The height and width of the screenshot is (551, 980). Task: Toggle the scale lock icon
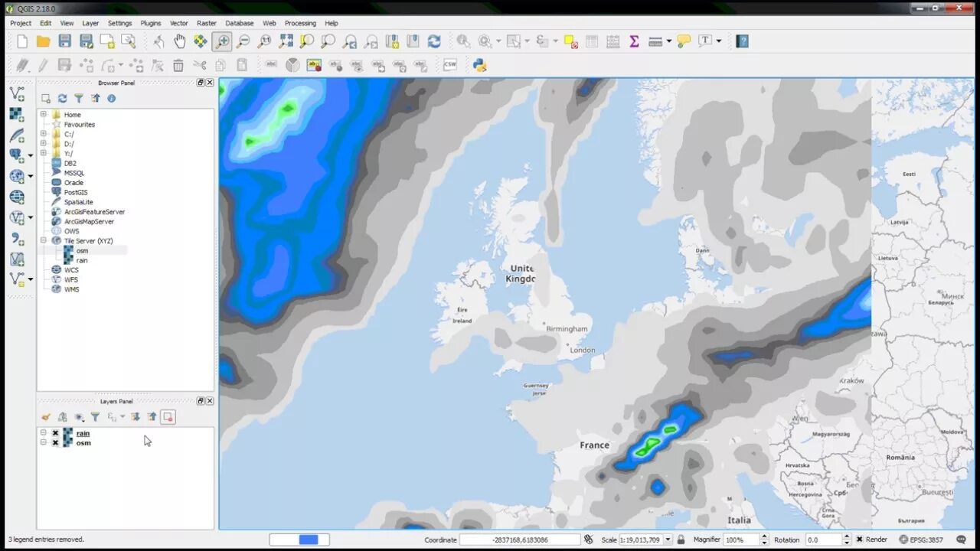[x=681, y=540]
